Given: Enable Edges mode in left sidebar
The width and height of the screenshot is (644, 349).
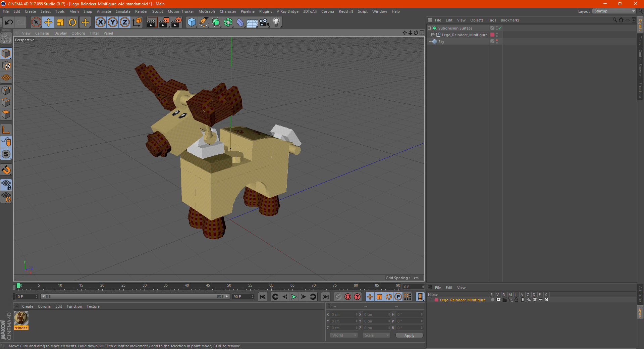Looking at the screenshot, I should click(x=6, y=102).
